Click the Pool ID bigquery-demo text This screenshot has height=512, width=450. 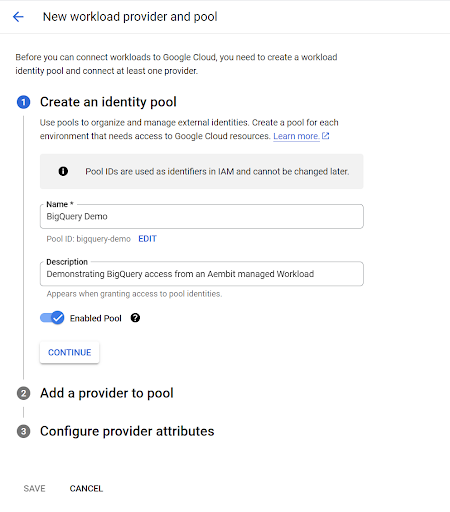[x=88, y=239]
